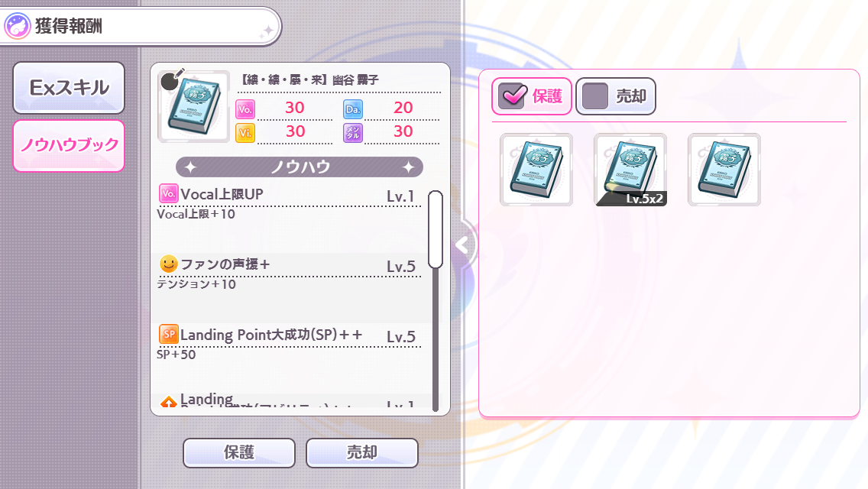Image resolution: width=868 pixels, height=489 pixels.
Task: Select the third ノウハウブック in the list
Action: click(x=724, y=170)
